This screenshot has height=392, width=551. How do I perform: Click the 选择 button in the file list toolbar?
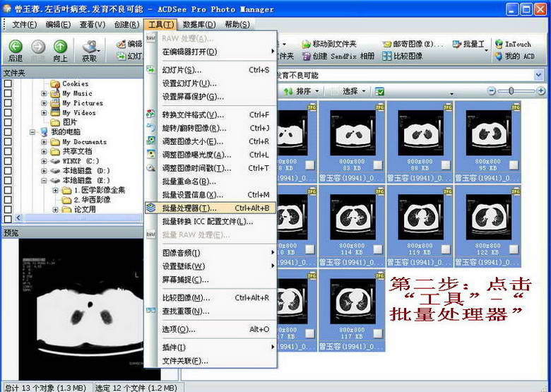point(350,91)
